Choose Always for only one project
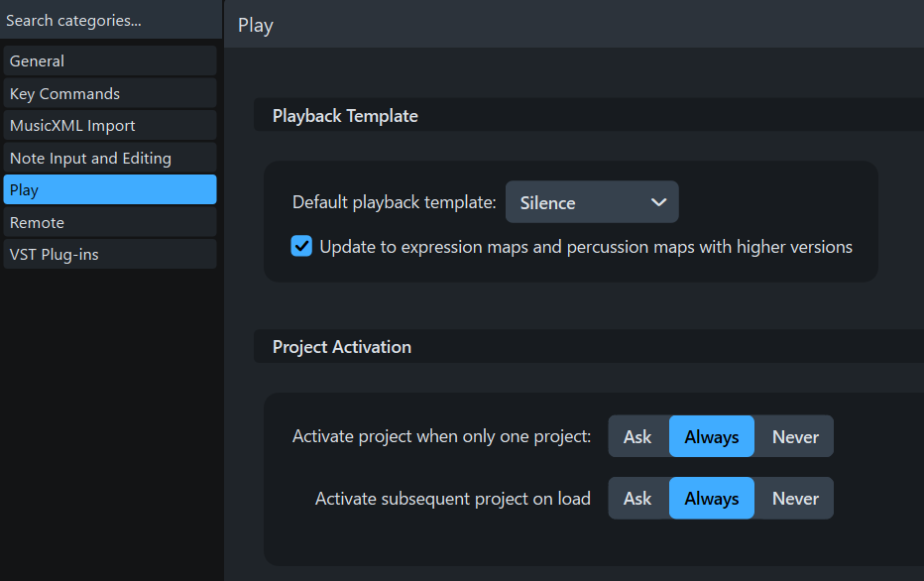The height and width of the screenshot is (581, 924). [x=711, y=436]
